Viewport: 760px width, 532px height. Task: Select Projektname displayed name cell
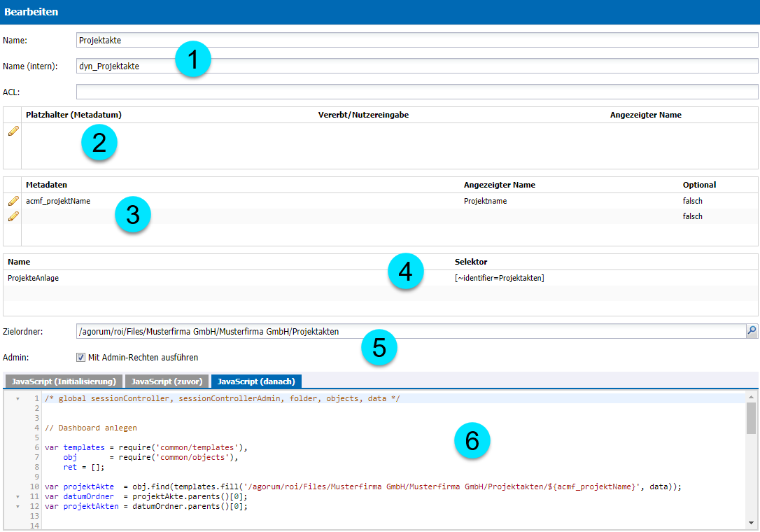coord(485,201)
